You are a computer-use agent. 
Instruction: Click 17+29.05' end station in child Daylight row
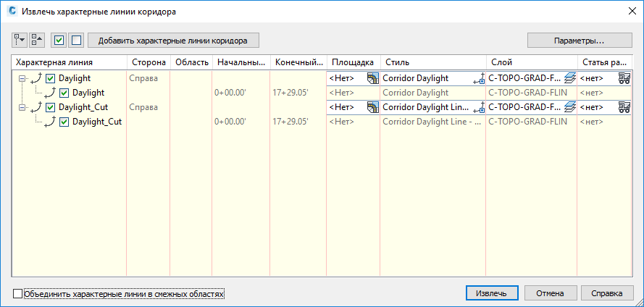[290, 93]
